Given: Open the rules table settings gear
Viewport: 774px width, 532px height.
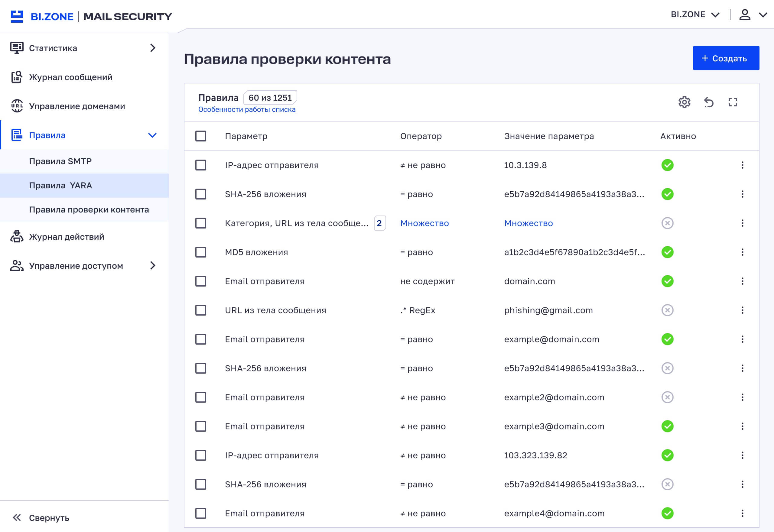Looking at the screenshot, I should coord(684,102).
